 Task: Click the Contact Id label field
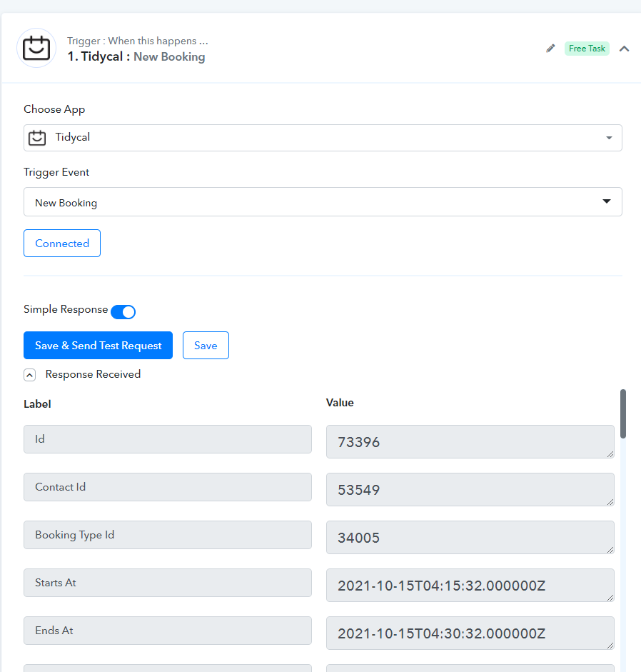[x=168, y=487]
